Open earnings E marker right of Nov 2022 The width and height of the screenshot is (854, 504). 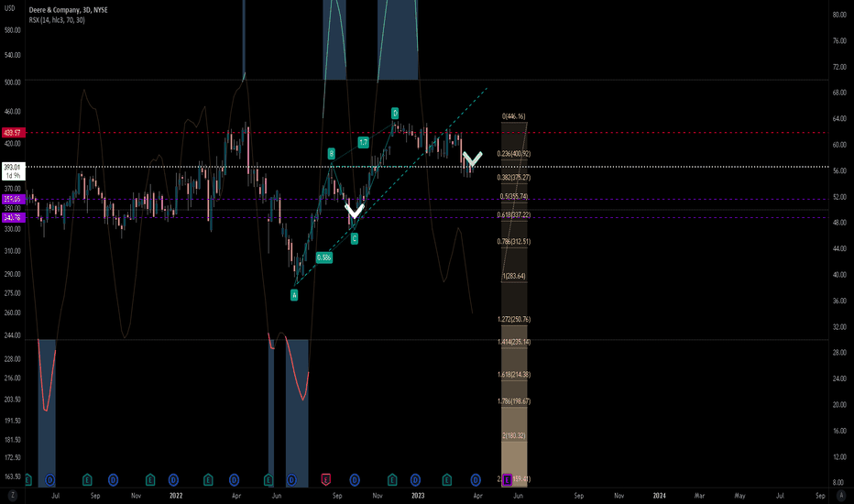click(391, 480)
